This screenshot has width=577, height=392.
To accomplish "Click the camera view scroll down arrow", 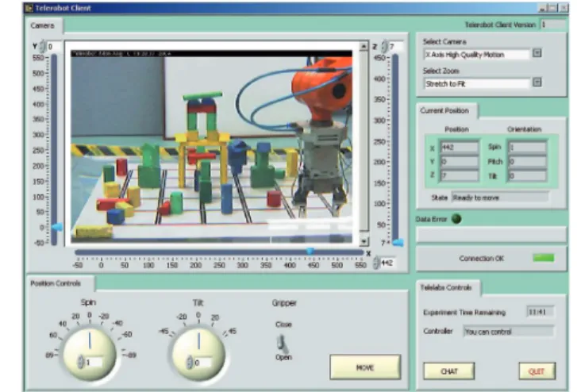I will pyautogui.click(x=364, y=241).
